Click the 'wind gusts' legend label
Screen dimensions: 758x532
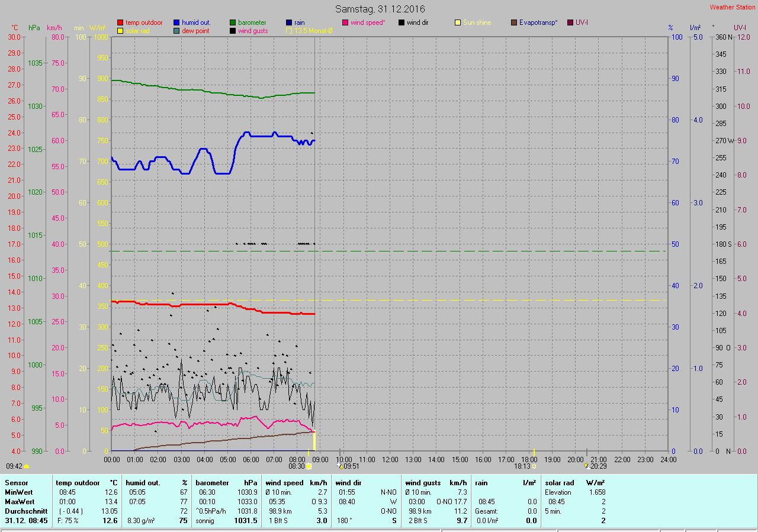tap(253, 31)
